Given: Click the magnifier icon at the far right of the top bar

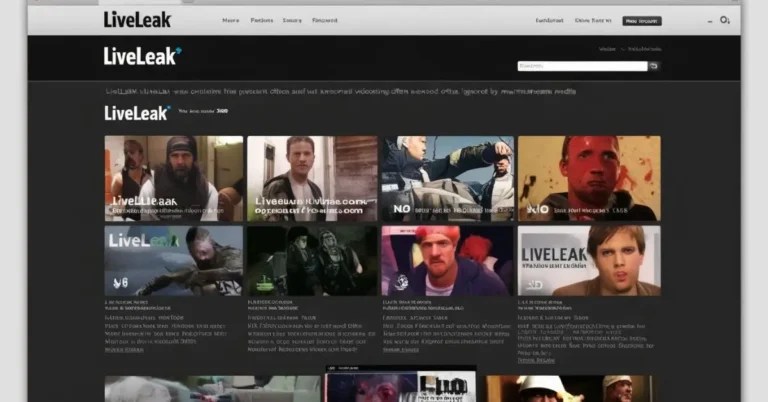Looking at the screenshot, I should coord(724,20).
